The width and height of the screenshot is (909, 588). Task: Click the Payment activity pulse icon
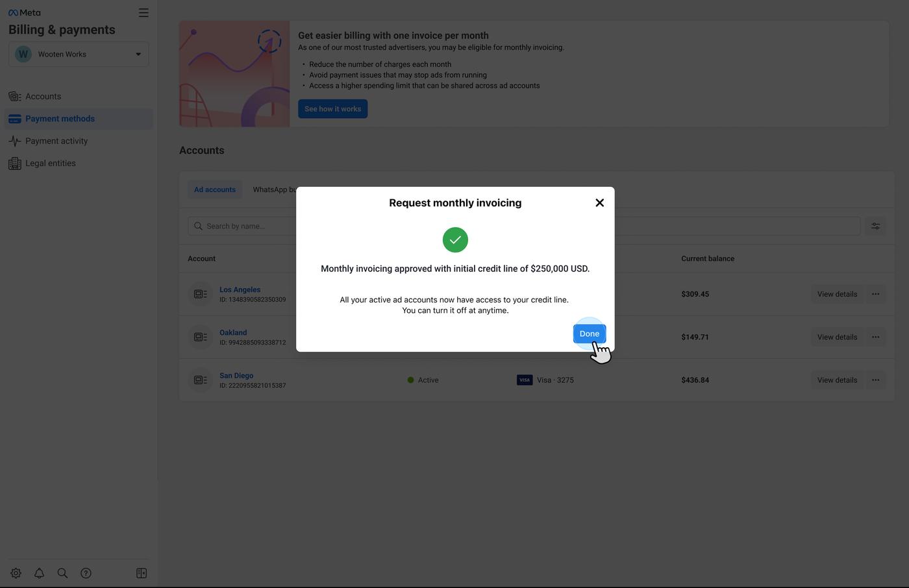click(15, 141)
